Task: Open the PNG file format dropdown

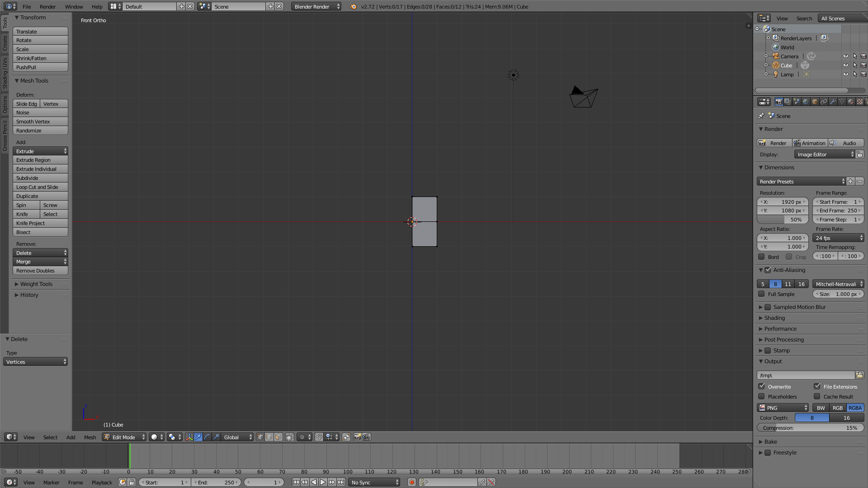Action: click(x=783, y=408)
